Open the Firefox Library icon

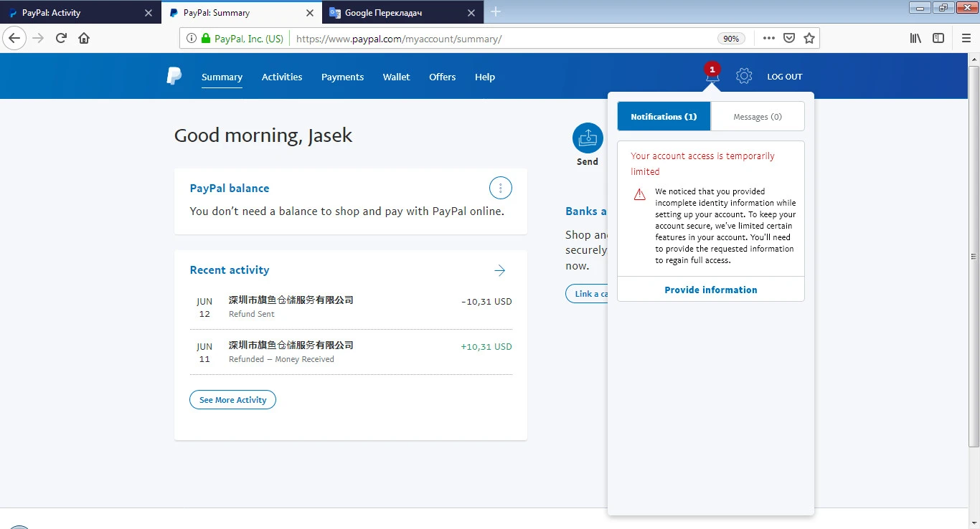915,39
